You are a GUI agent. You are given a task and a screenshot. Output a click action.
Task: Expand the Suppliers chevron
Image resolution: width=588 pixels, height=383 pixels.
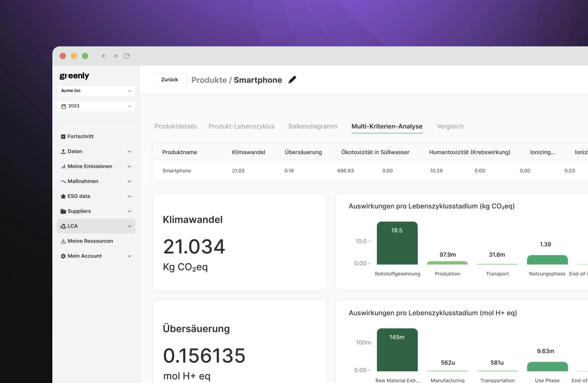130,211
